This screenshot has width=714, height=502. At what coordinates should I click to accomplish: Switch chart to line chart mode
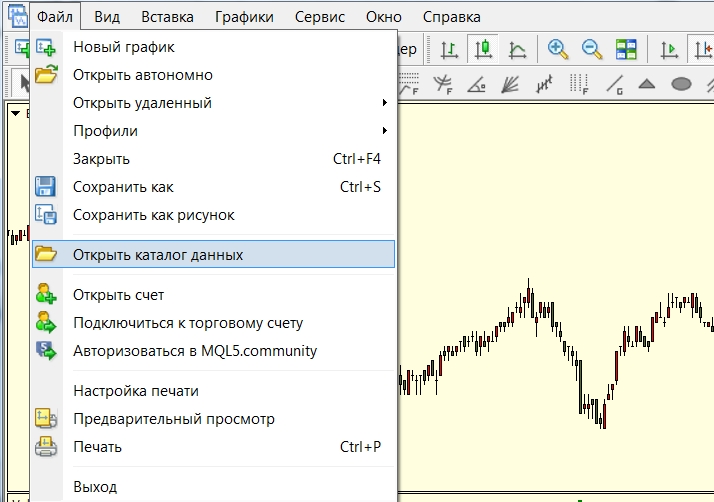[517, 49]
